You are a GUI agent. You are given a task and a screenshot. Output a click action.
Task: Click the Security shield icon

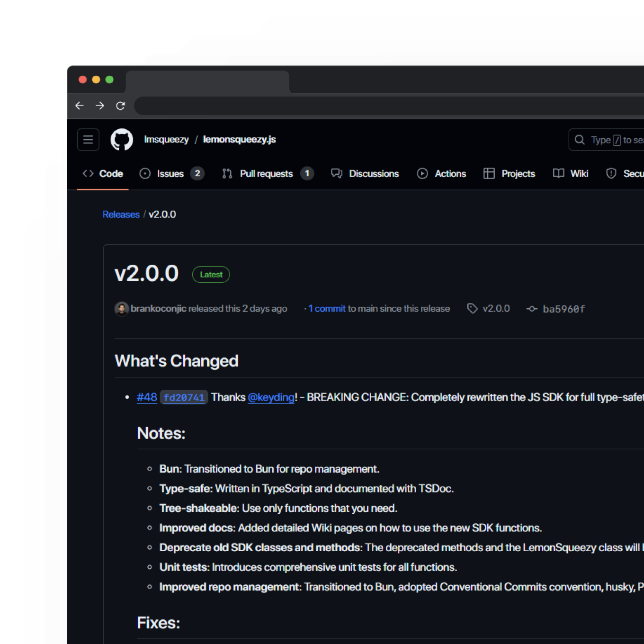[x=610, y=174]
